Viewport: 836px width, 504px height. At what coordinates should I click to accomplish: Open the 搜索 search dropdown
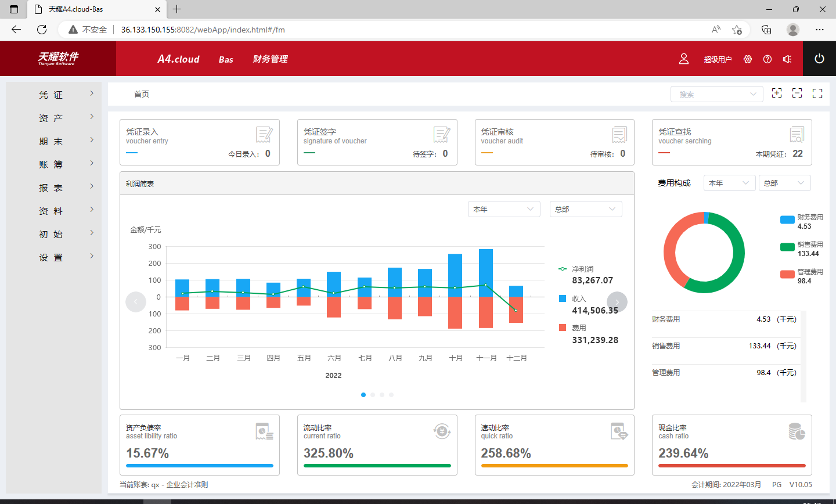(x=717, y=94)
